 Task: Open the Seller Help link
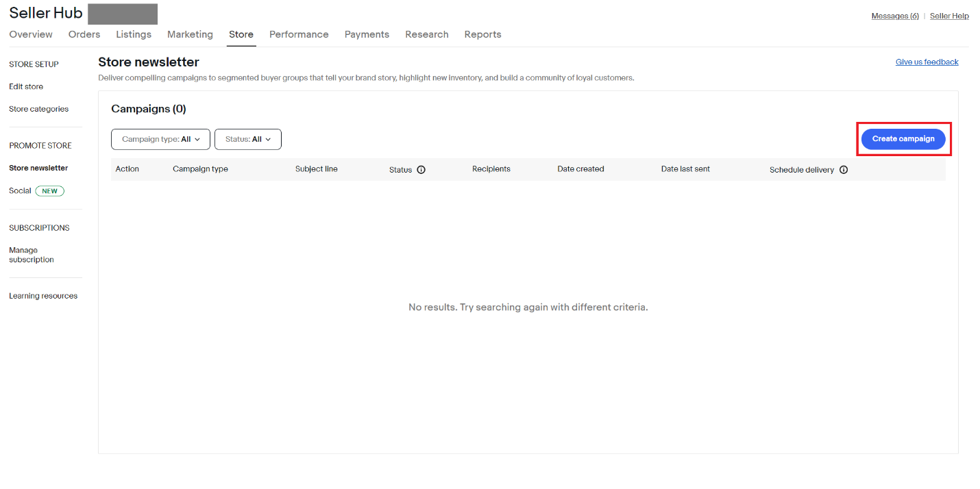(x=949, y=16)
